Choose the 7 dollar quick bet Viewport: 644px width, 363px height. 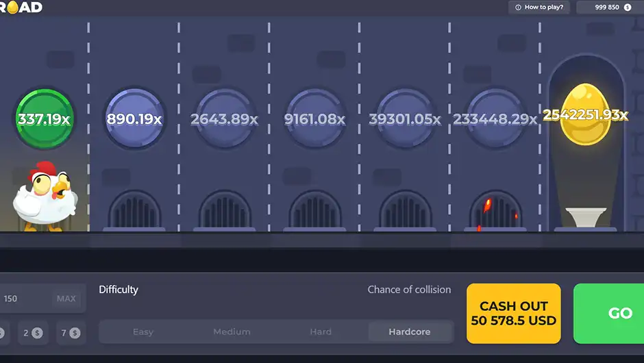pos(71,333)
